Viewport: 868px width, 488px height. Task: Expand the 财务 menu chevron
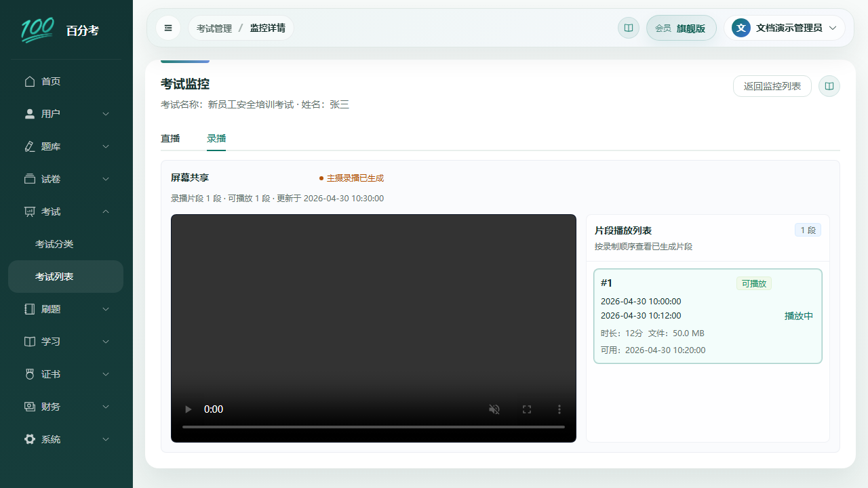[x=106, y=407]
